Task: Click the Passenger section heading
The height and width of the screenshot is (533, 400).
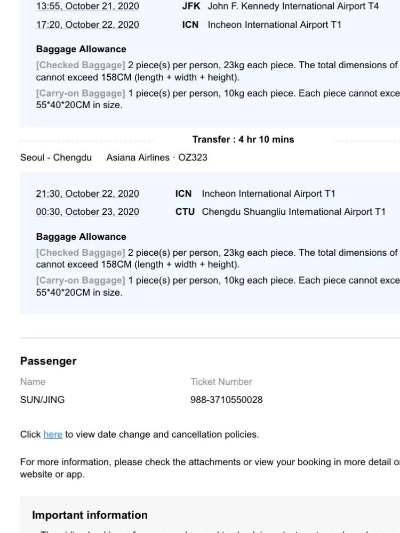Action: [x=48, y=361]
